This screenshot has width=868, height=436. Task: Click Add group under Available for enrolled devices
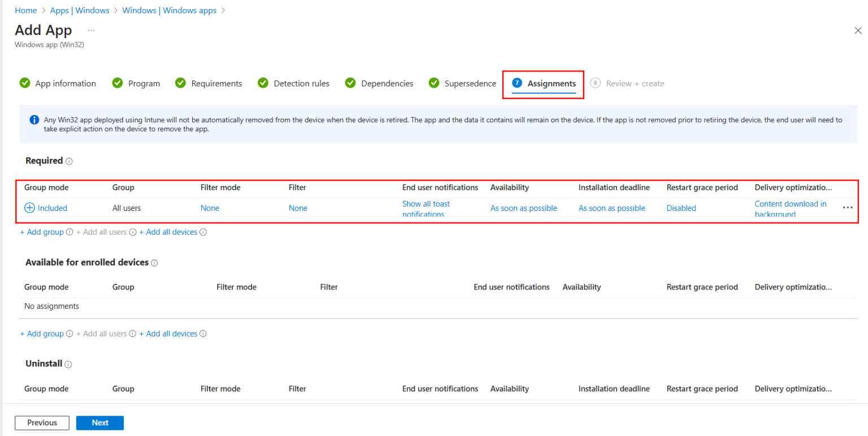coord(42,334)
